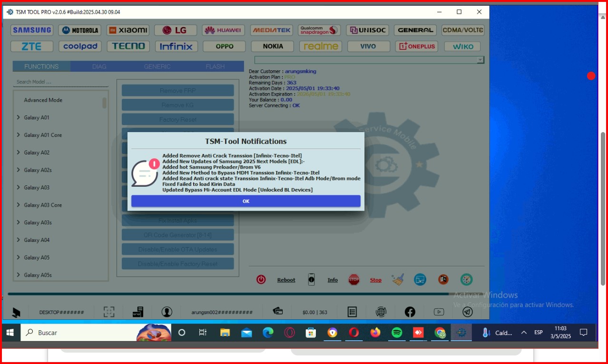Open Spotify from the taskbar

click(x=397, y=333)
